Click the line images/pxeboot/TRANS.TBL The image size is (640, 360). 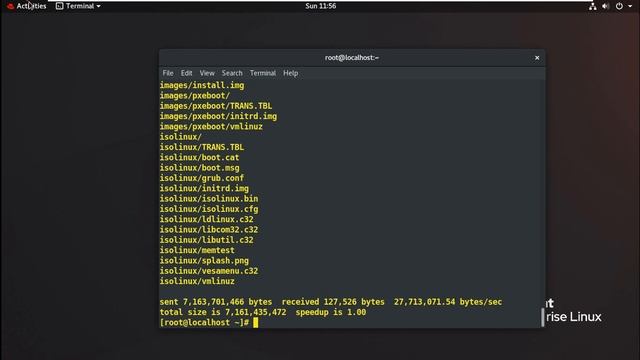pyautogui.click(x=216, y=106)
